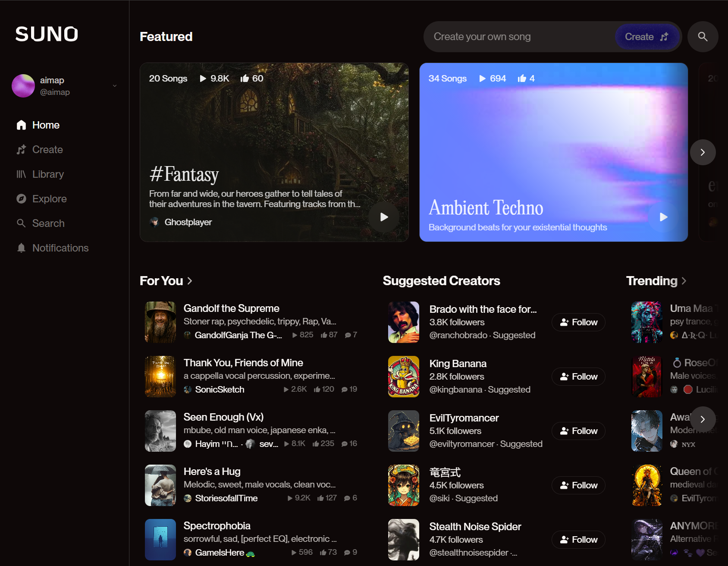
Task: Go to Library in the sidebar
Action: 48,174
